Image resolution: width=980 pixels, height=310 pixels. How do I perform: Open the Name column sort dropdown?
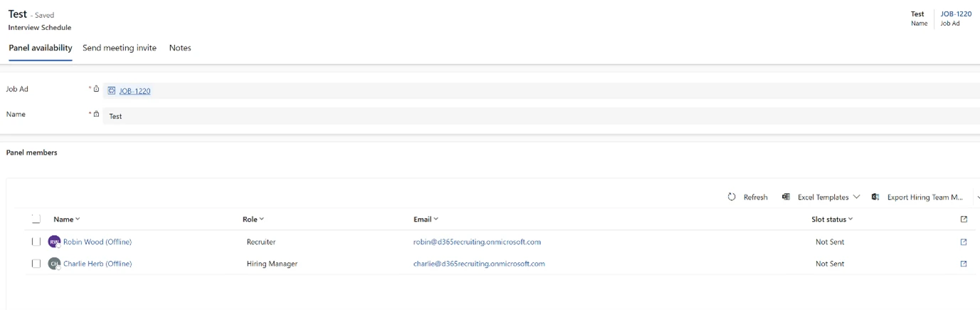click(67, 219)
